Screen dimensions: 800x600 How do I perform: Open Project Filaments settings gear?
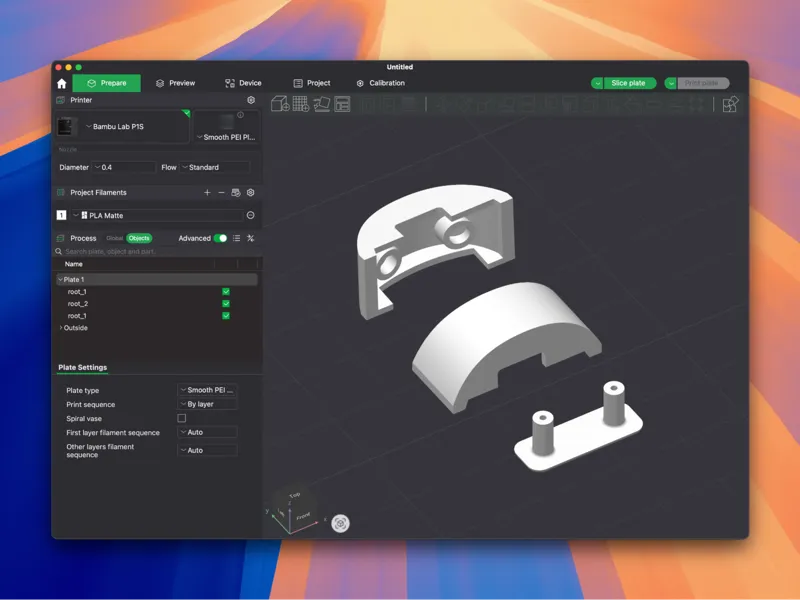(x=251, y=192)
